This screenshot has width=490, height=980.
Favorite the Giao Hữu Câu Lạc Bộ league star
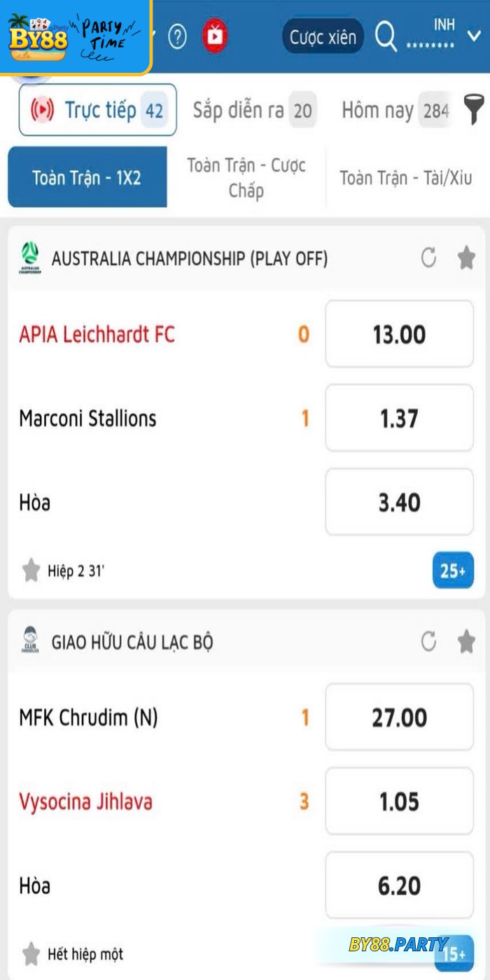466,641
